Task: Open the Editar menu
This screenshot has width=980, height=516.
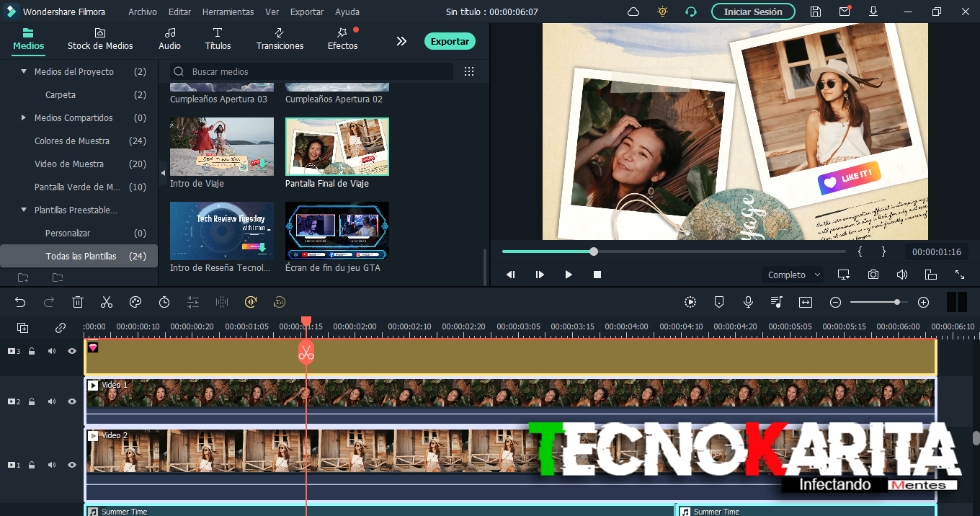Action: point(180,12)
